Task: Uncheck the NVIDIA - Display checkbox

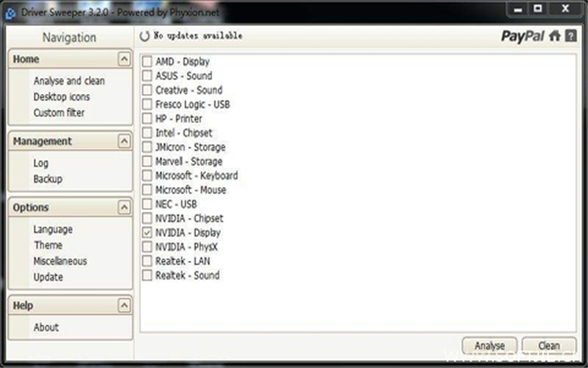Action: pos(147,233)
